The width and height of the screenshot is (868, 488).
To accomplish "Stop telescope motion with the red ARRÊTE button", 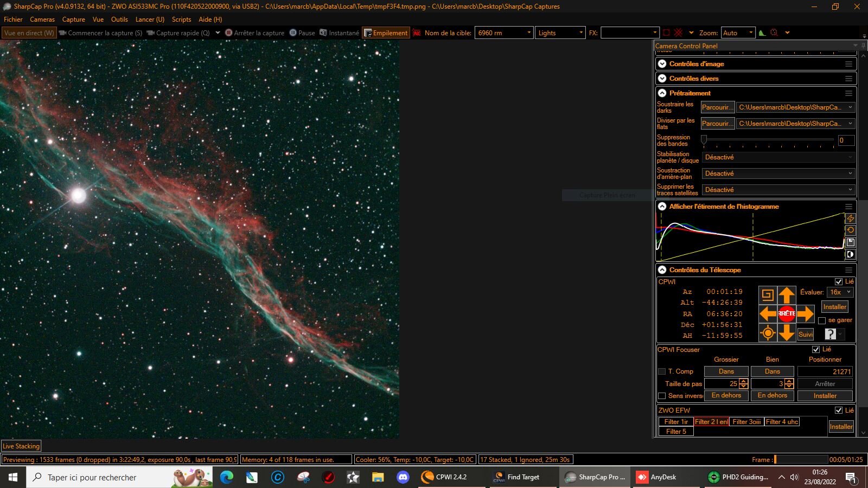I will click(787, 313).
